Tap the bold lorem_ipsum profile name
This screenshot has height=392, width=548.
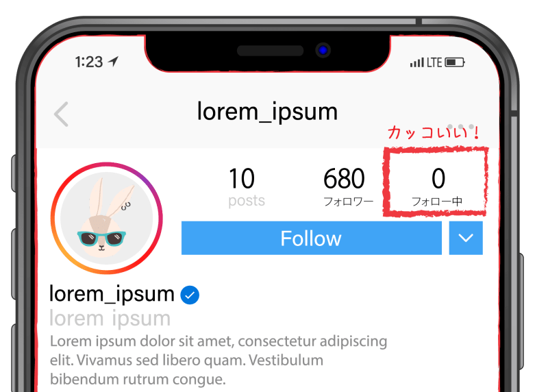[x=112, y=294]
